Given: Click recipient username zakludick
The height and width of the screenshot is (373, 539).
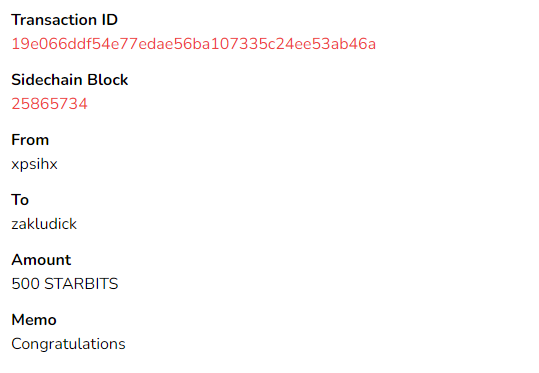Looking at the screenshot, I should 44,224.
